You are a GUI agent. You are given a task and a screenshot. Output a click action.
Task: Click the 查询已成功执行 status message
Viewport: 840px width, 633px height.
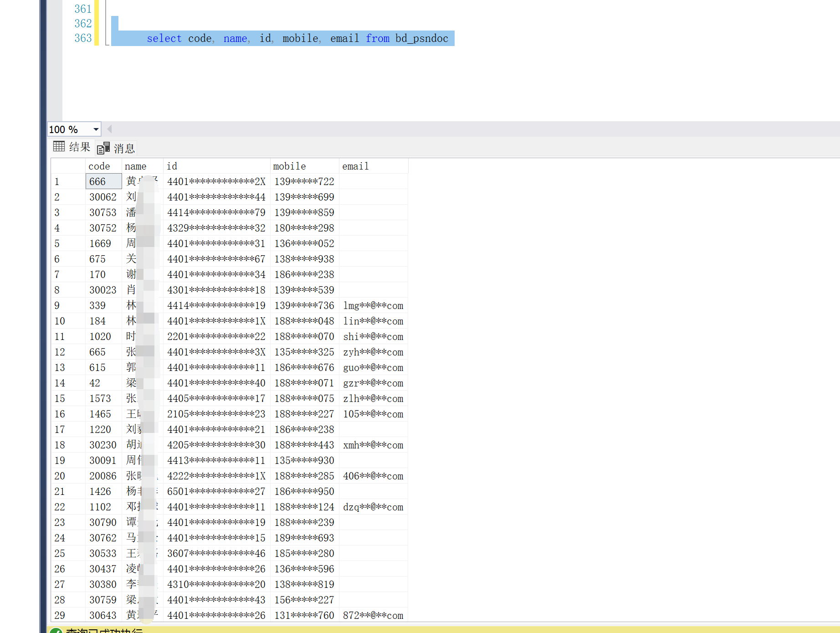[x=105, y=631]
